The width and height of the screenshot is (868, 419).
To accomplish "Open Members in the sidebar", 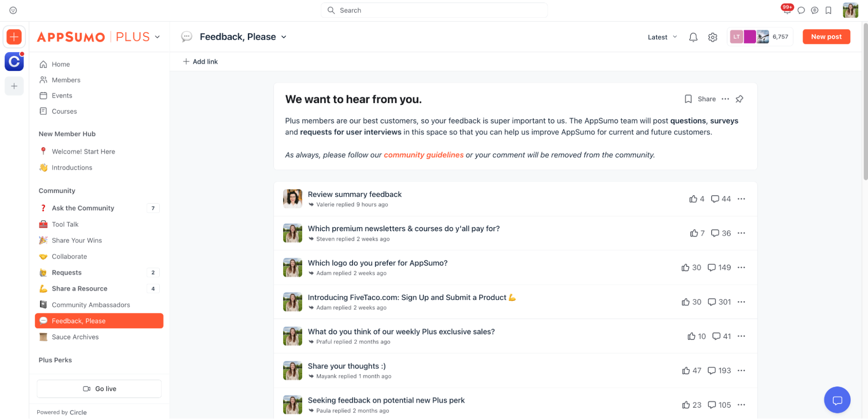I will pyautogui.click(x=66, y=80).
